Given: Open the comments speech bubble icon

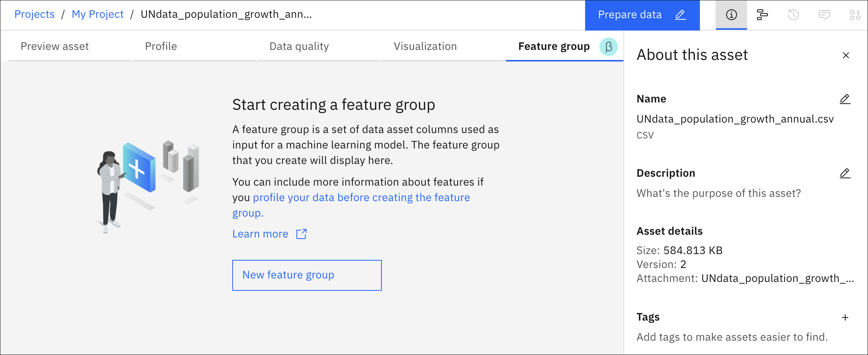Looking at the screenshot, I should tap(824, 15).
